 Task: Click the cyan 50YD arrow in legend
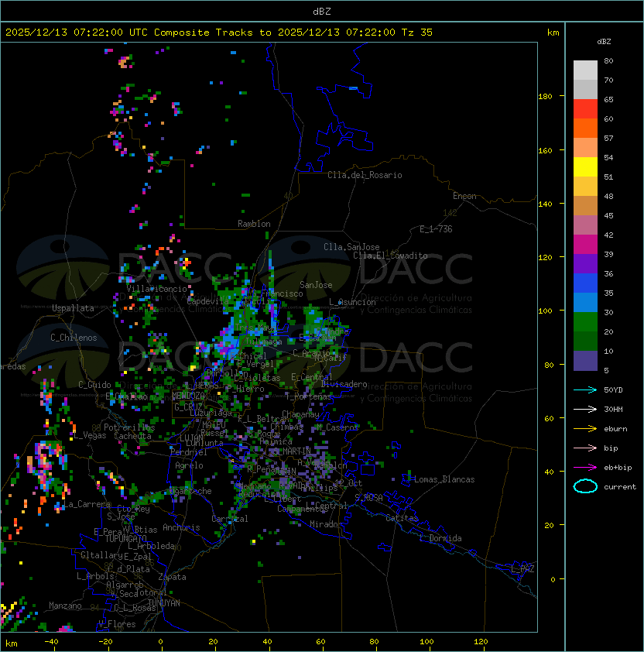click(x=585, y=389)
